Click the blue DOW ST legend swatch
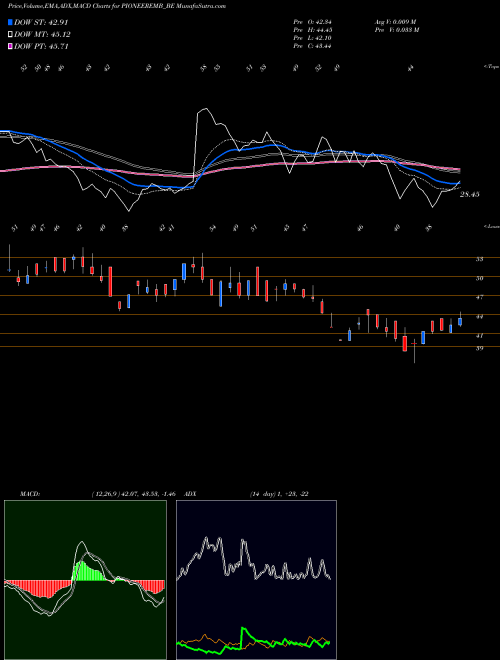The height and width of the screenshot is (660, 500). (10, 22)
